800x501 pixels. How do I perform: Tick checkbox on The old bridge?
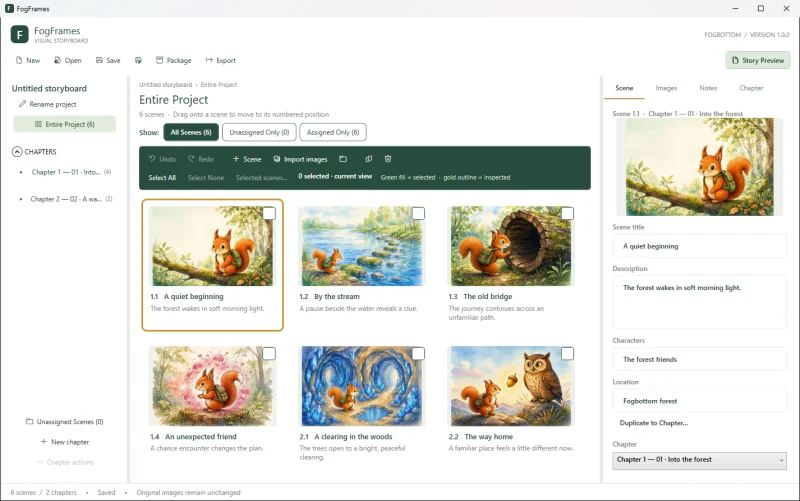pos(567,213)
